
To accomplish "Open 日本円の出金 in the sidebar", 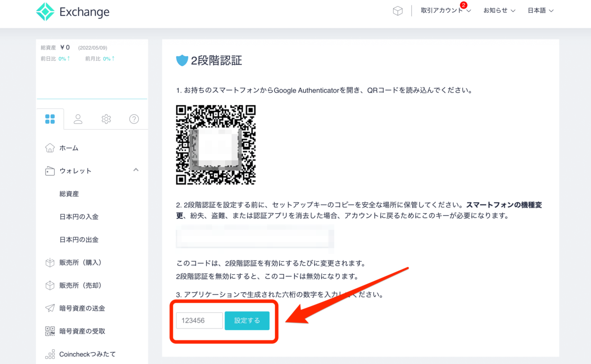I will coord(79,239).
